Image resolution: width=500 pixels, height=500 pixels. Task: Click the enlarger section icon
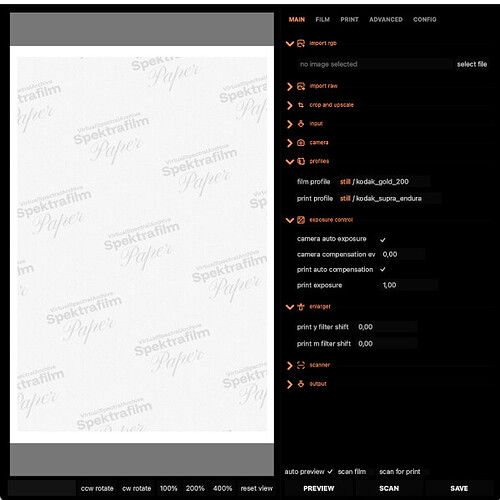coord(301,307)
